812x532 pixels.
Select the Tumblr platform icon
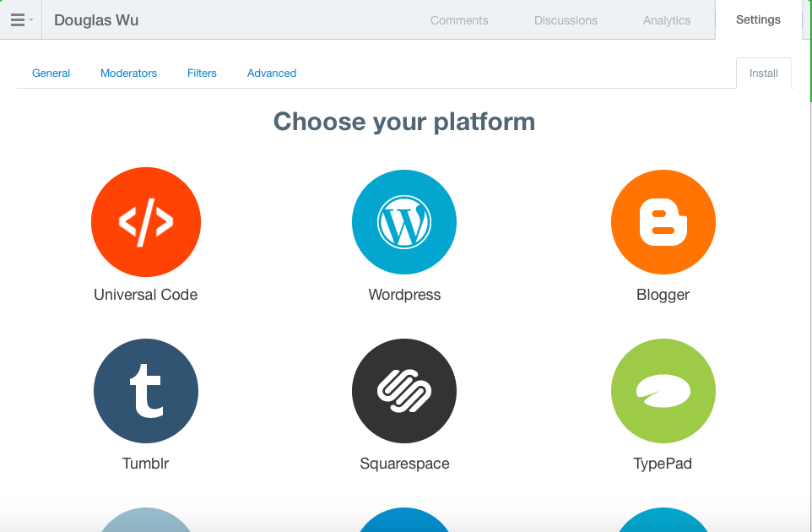[x=146, y=391]
